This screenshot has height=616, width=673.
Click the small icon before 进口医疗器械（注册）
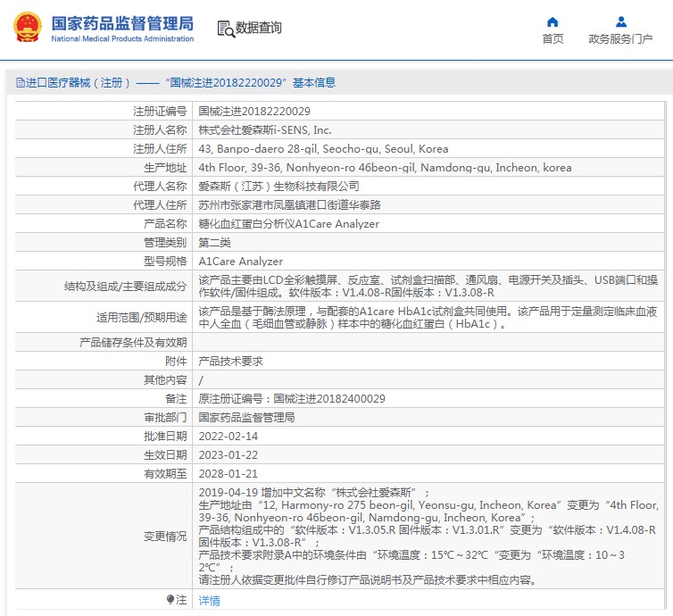coord(19,83)
